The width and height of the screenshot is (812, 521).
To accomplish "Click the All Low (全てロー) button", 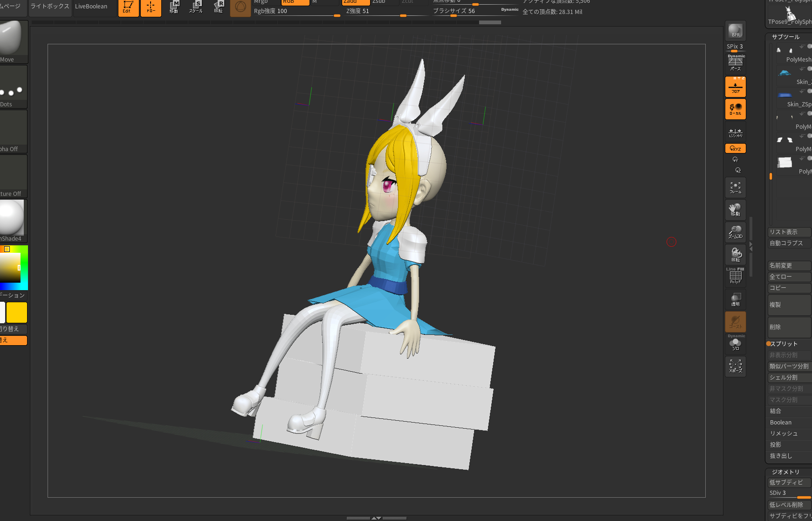I will 790,277.
